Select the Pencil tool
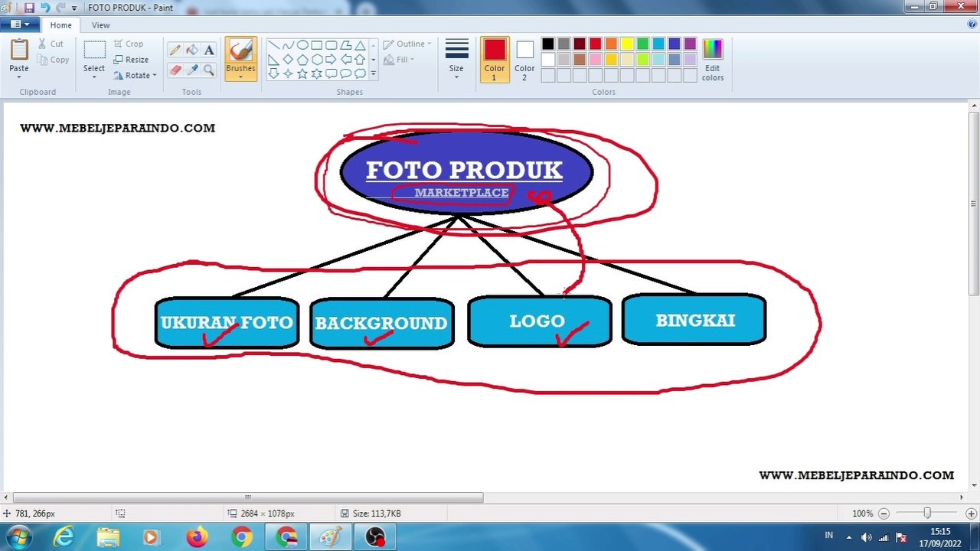 [175, 51]
